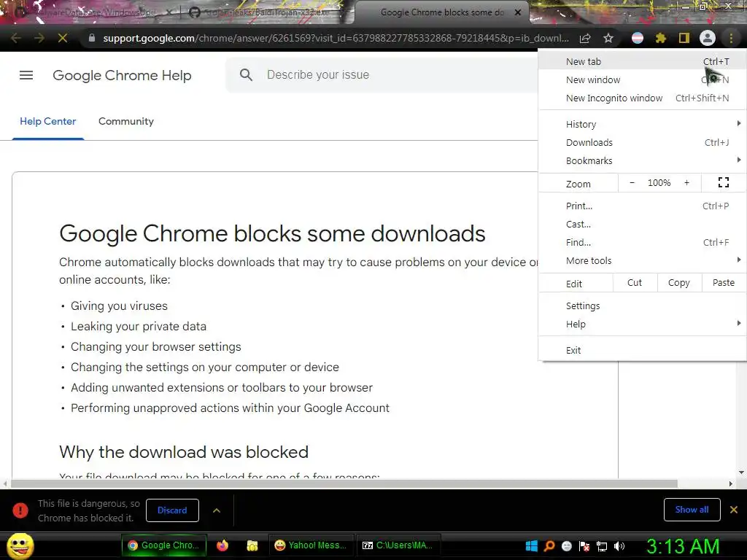This screenshot has height=560, width=747.
Task: Open the network tray icon
Action: pos(602,546)
